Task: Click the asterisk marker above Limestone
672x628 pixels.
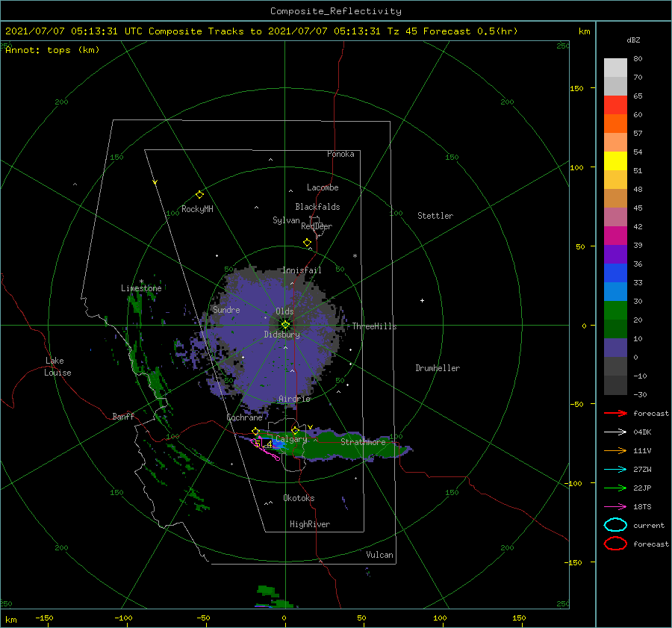Action: point(141,282)
